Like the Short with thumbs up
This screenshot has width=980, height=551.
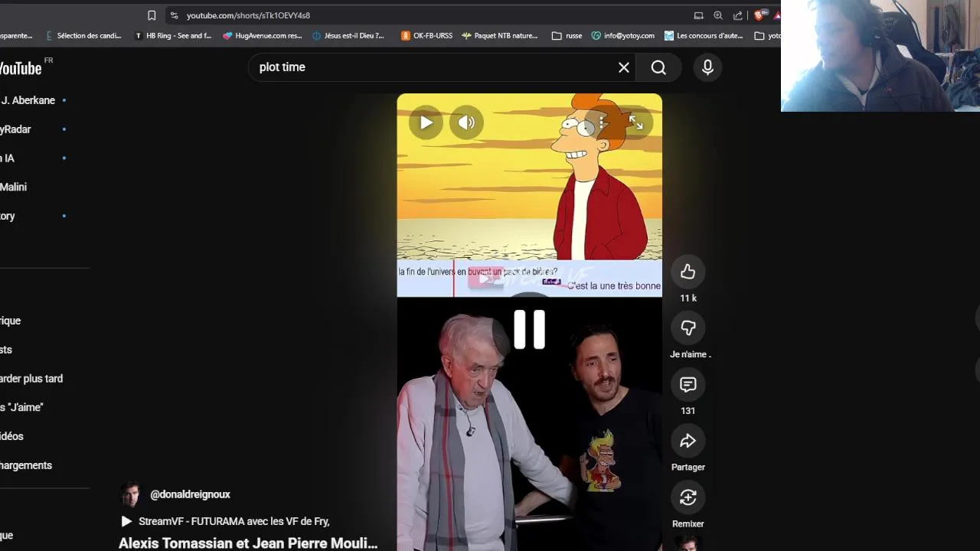click(x=688, y=272)
